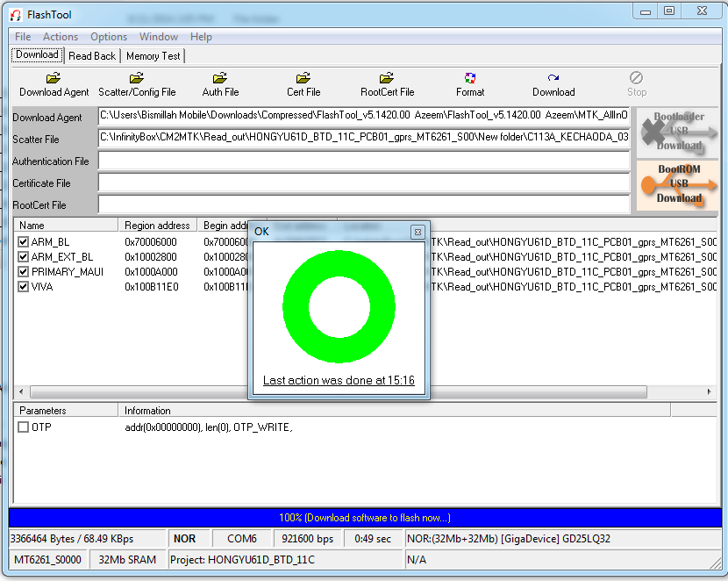Open the Options menu
This screenshot has width=728, height=581.
click(109, 37)
